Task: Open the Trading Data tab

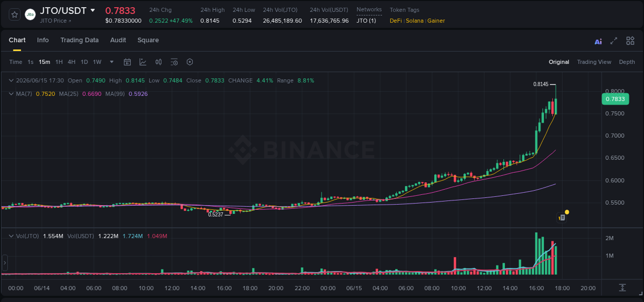Action: coord(79,40)
